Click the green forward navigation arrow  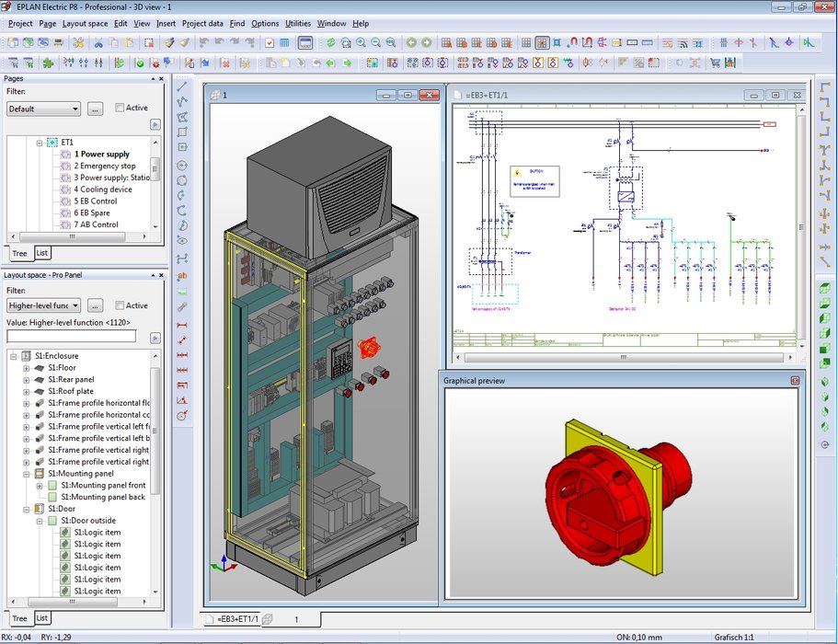tap(426, 42)
